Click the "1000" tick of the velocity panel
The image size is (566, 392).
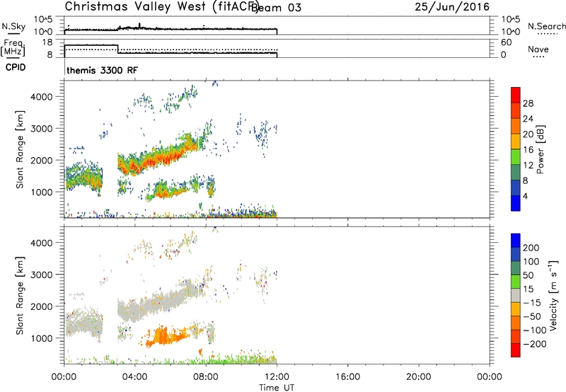[x=42, y=338]
